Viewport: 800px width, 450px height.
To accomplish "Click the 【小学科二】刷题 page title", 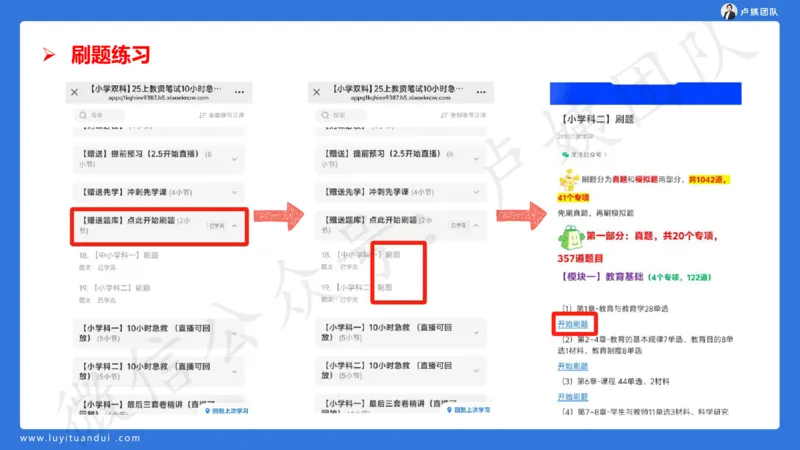I will (x=596, y=119).
